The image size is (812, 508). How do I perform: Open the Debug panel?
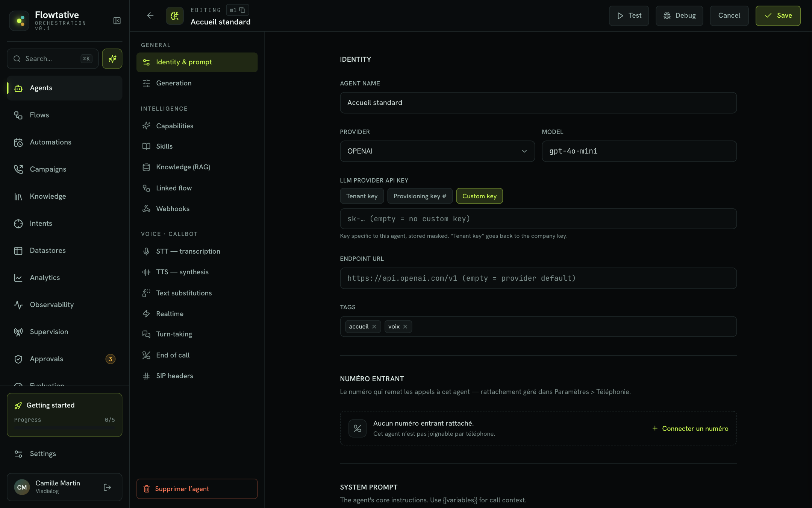coord(679,16)
